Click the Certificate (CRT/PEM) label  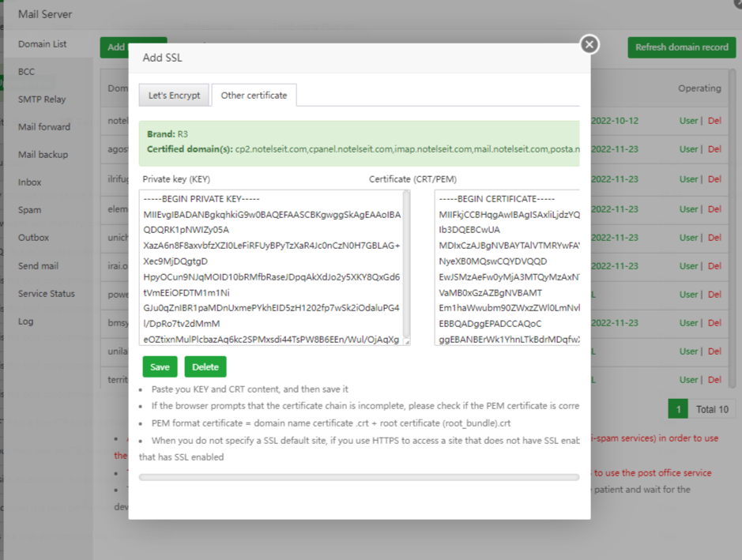412,179
